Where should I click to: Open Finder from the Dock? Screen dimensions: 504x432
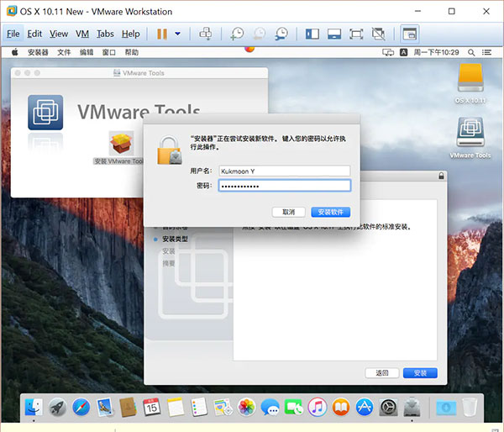click(34, 407)
